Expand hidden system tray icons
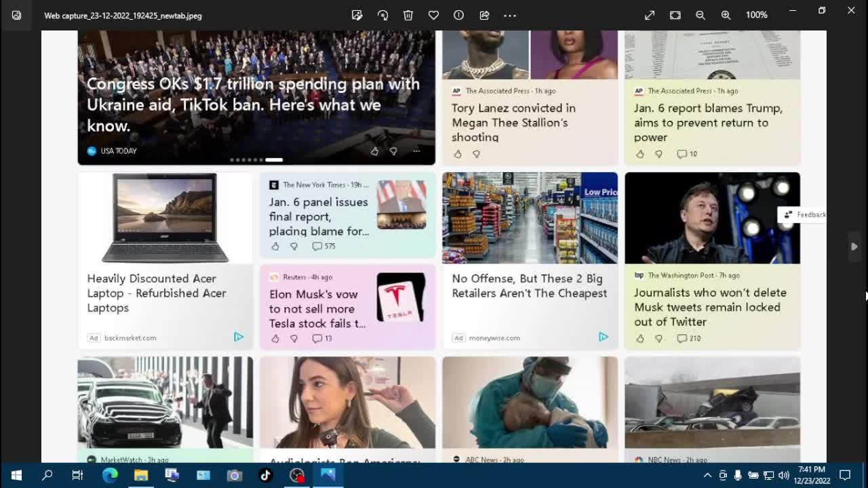Screen dimensions: 868x488 (x=707, y=475)
